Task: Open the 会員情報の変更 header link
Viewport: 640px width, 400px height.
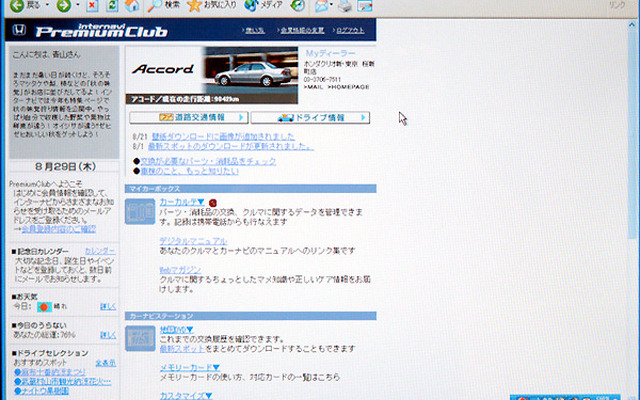Action: pyautogui.click(x=302, y=30)
